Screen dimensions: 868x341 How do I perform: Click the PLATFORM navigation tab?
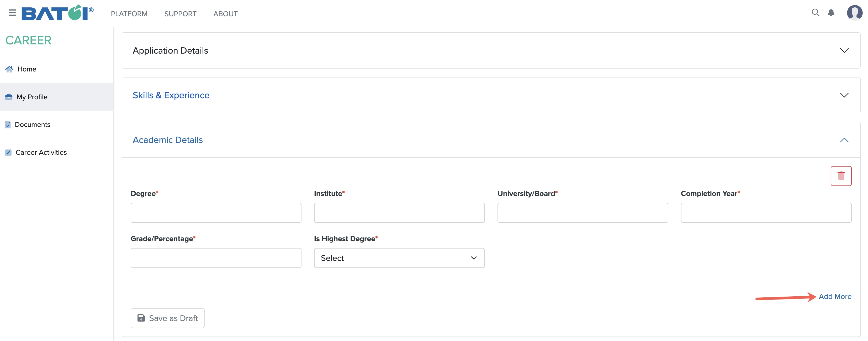click(130, 13)
